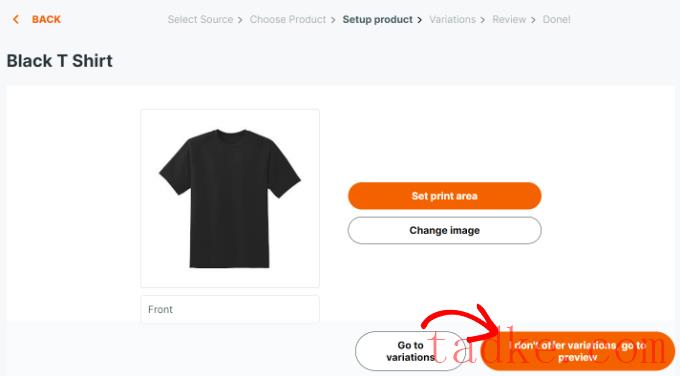Click the Change image button
Screen dimensions: 680x376
click(445, 230)
